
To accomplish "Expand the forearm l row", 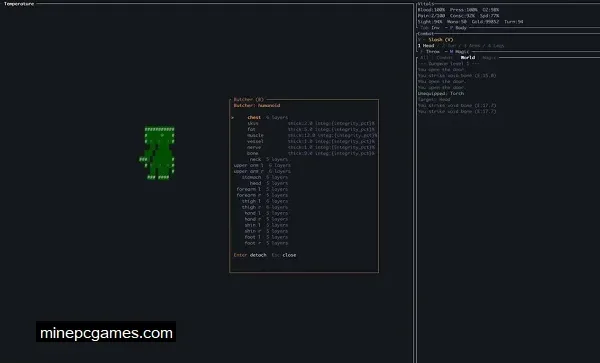I will (262, 189).
